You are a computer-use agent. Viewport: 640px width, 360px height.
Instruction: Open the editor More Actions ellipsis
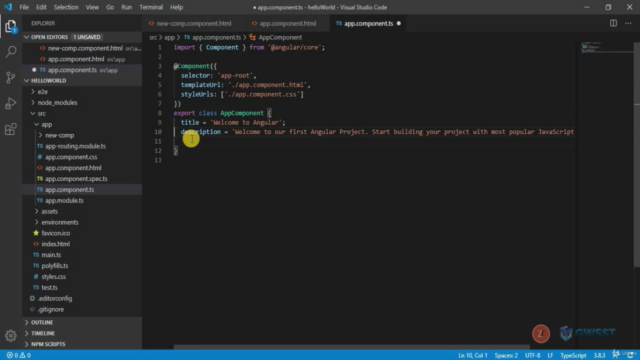tap(628, 23)
